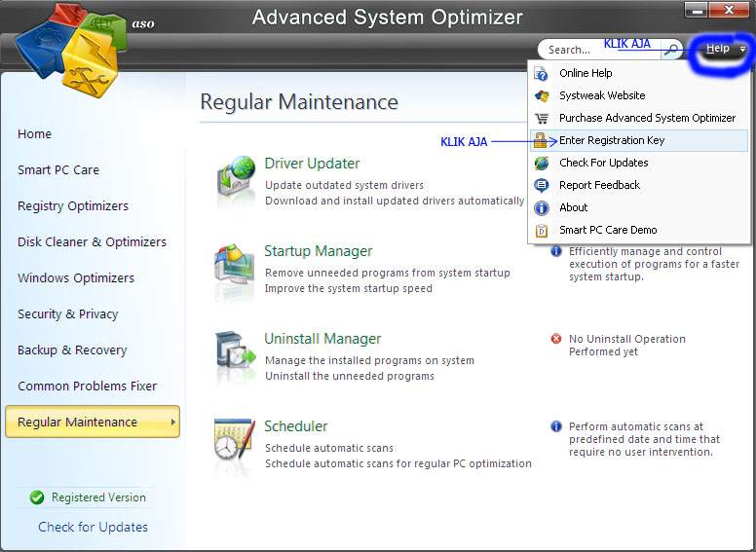The image size is (756, 552).
Task: Click inside the Search input field
Action: pos(600,50)
